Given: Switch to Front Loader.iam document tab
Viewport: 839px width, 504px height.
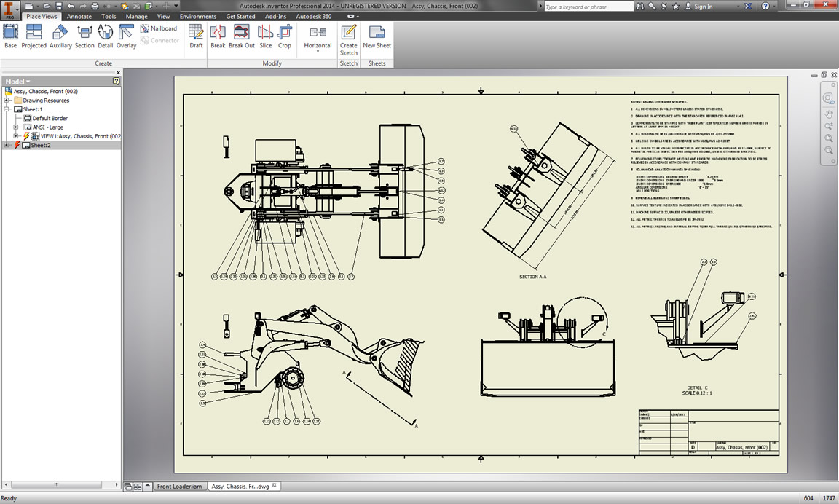Looking at the screenshot, I should click(178, 486).
